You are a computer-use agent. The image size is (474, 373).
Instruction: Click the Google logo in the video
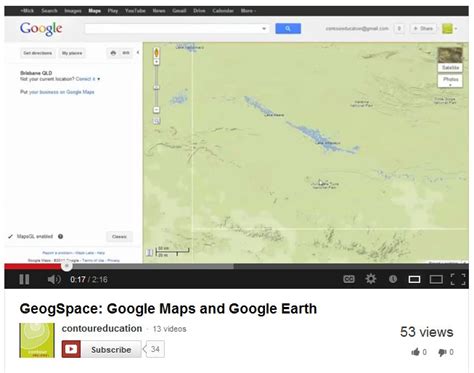(x=41, y=29)
